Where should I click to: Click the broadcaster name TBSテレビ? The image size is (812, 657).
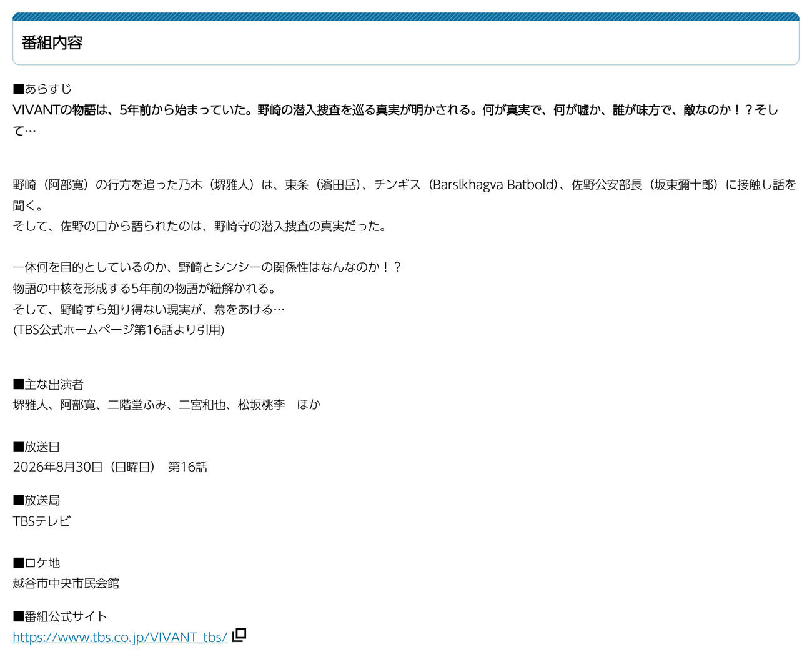[x=42, y=521]
